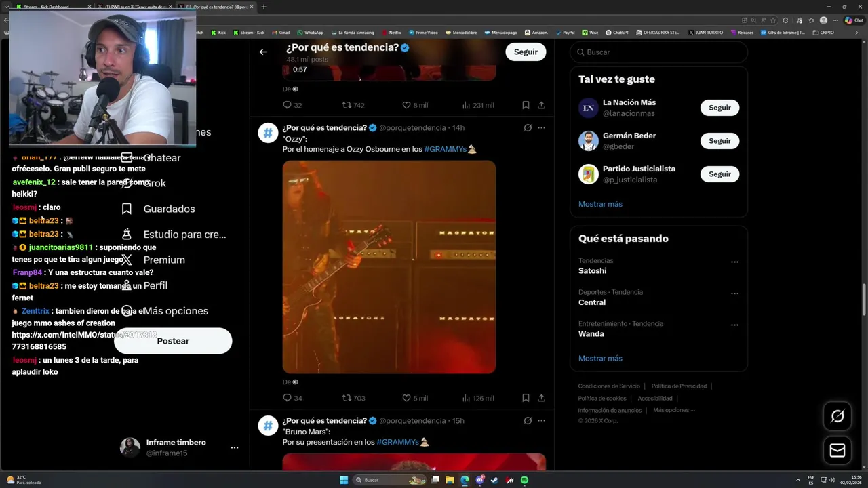Screen dimensions: 868x488
Task: Bookmark the Ozzy Osbourne post
Action: tap(526, 398)
